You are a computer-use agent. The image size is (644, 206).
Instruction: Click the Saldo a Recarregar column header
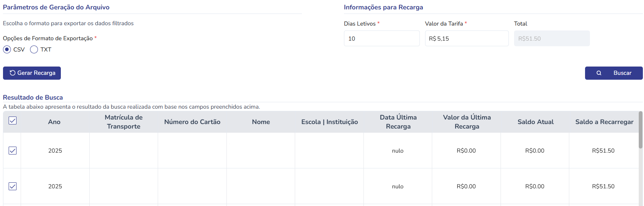(604, 122)
